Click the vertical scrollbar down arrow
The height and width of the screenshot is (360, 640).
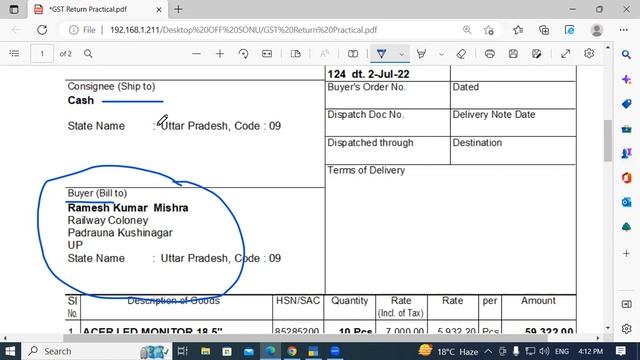pos(608,328)
